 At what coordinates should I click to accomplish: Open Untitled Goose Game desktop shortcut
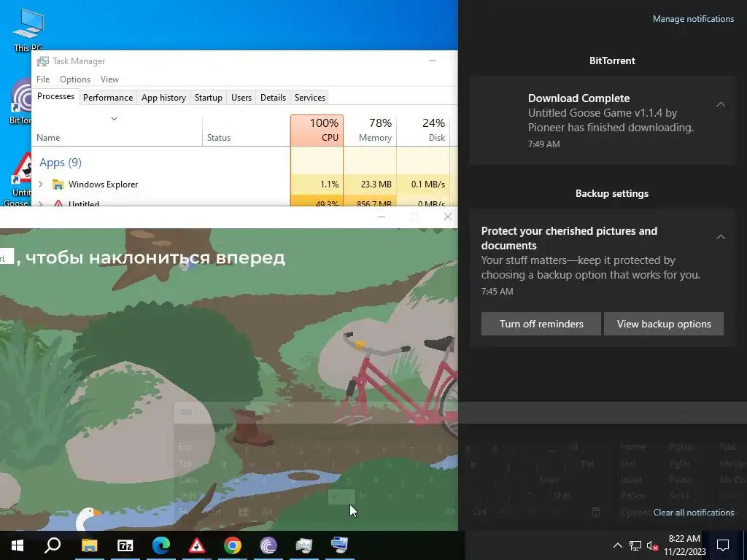[x=18, y=179]
